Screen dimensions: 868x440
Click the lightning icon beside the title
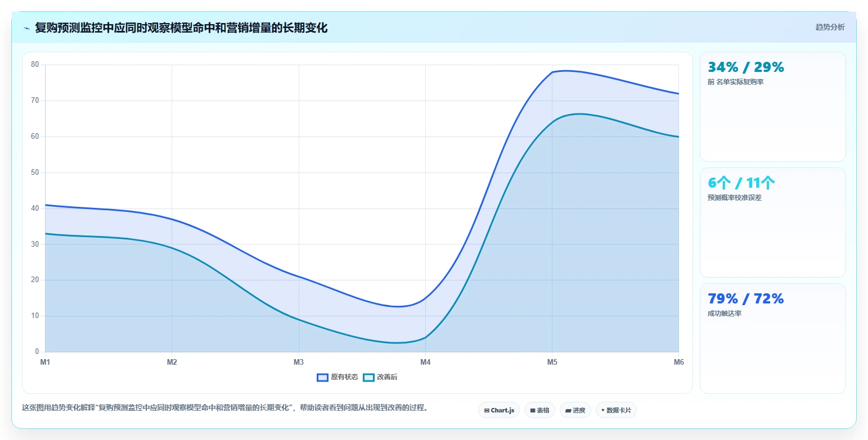coord(27,28)
